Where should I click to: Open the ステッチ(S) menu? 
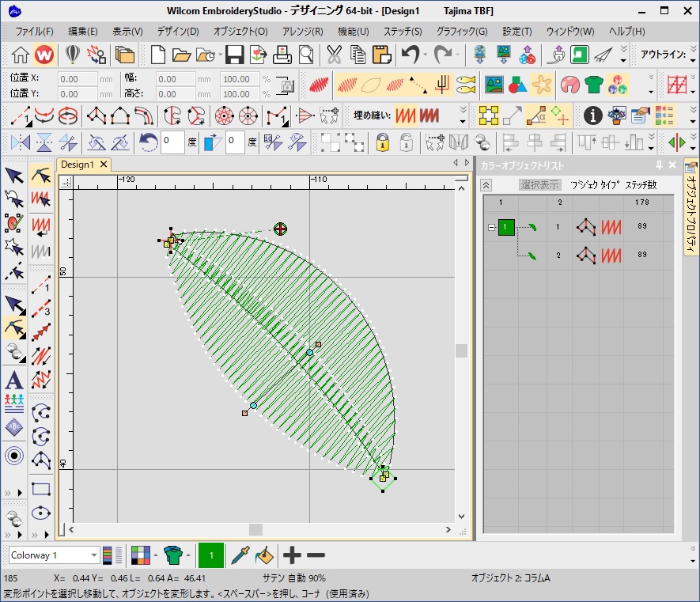click(x=402, y=32)
